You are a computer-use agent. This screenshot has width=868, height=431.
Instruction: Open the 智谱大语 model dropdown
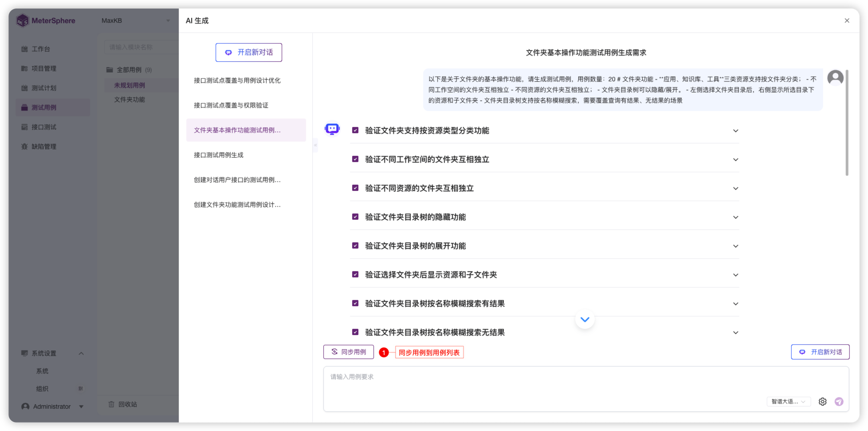click(x=789, y=402)
